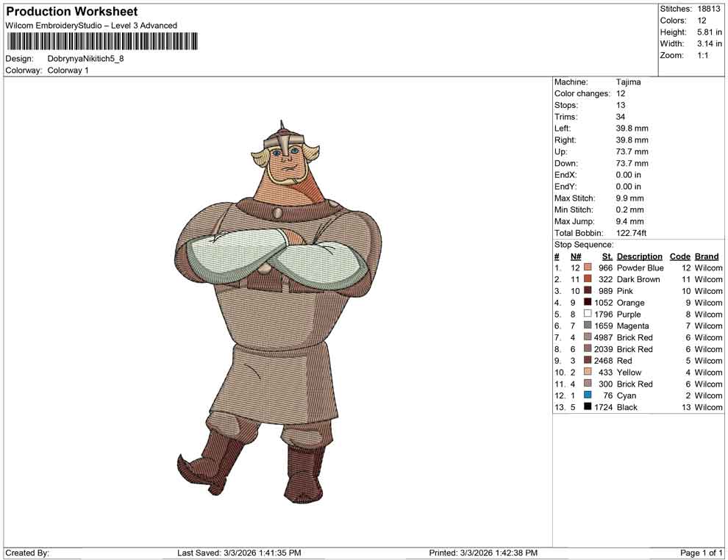Click the Zoom value 1:1
Image resolution: width=728 pixels, height=560 pixels.
[x=702, y=55]
